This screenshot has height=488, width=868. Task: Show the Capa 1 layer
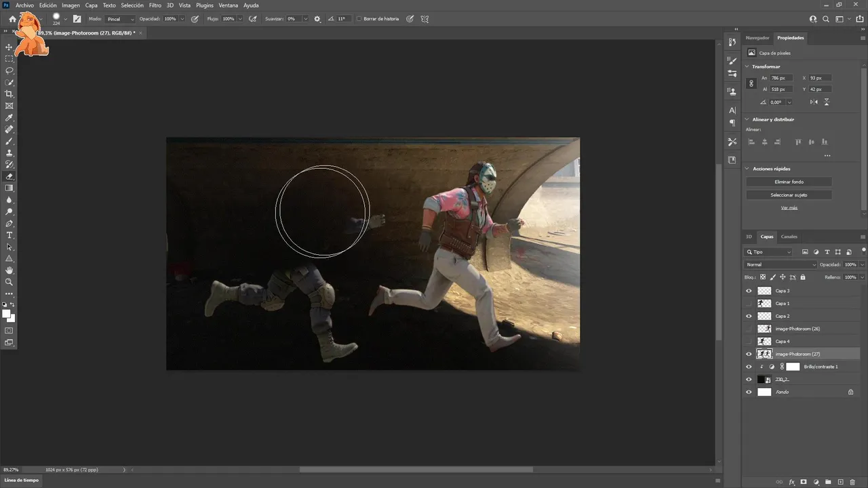click(x=749, y=304)
